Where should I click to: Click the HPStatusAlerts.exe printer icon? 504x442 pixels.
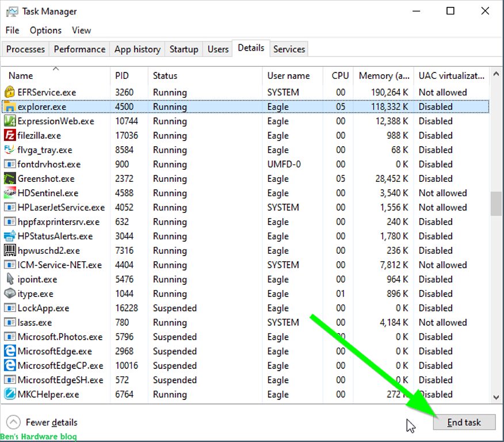10,237
